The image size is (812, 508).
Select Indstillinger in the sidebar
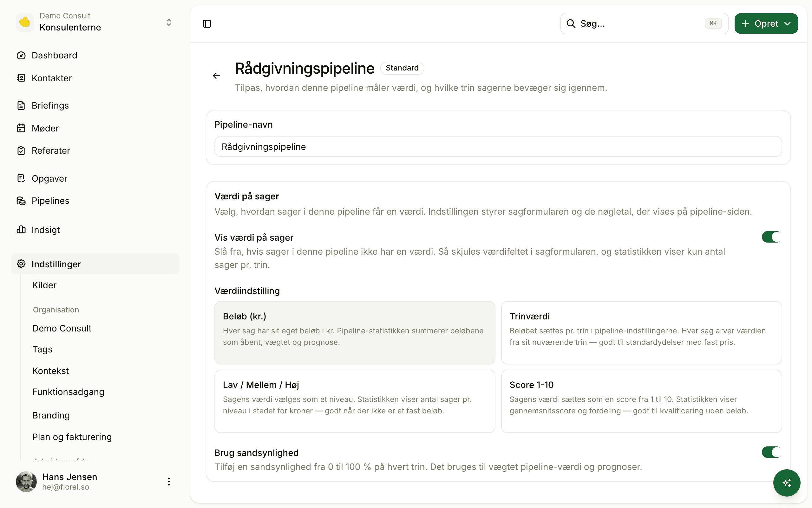[95, 264]
